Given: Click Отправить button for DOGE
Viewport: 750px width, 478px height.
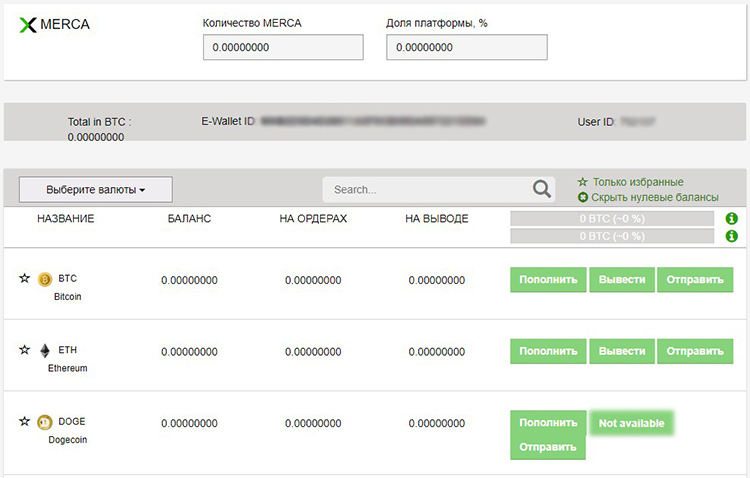Looking at the screenshot, I should point(548,447).
